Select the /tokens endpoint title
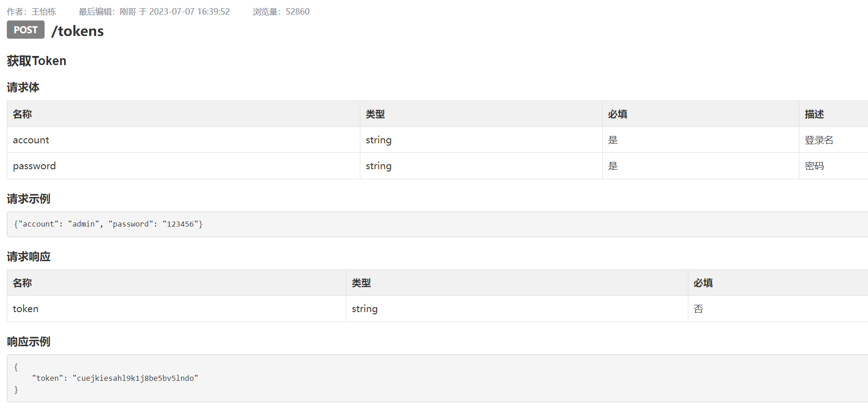Image resolution: width=868 pixels, height=409 pixels. click(77, 31)
